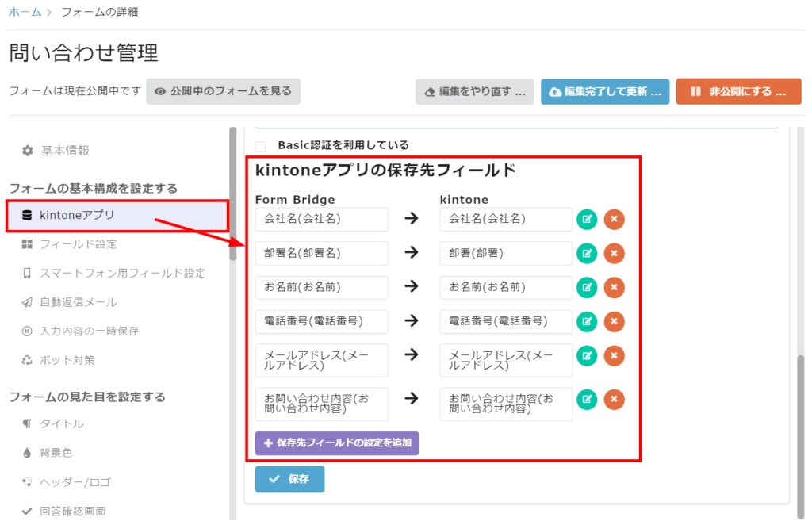Click the palette icon beside ヘッダー/ロゴ
Screen dimensions: 812x525
27,482
